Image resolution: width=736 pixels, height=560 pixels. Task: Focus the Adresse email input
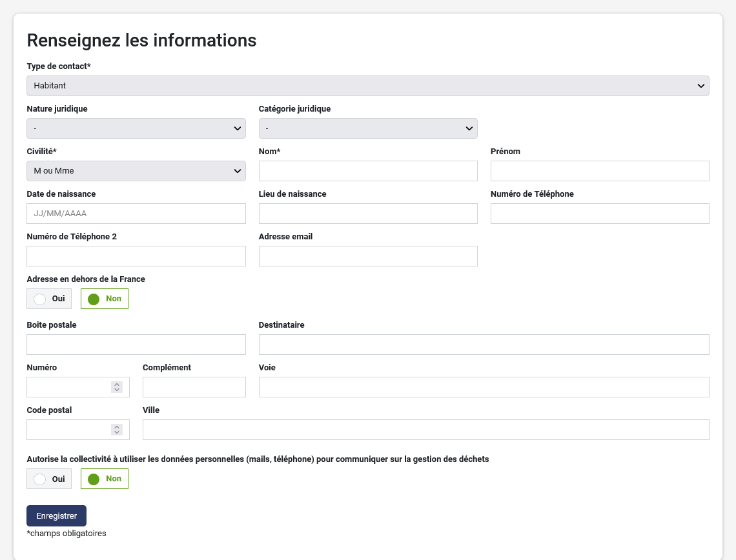[367, 256]
